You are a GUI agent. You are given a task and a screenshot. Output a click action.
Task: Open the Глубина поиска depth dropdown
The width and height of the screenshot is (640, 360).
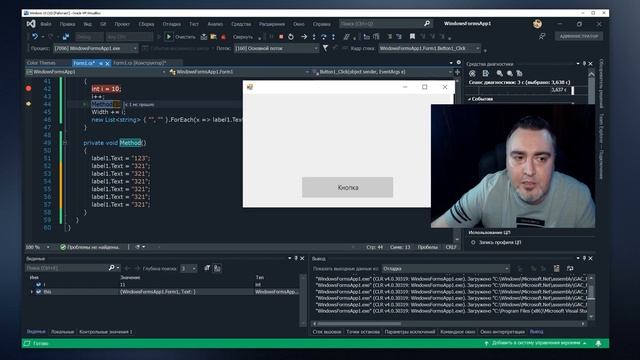point(189,268)
